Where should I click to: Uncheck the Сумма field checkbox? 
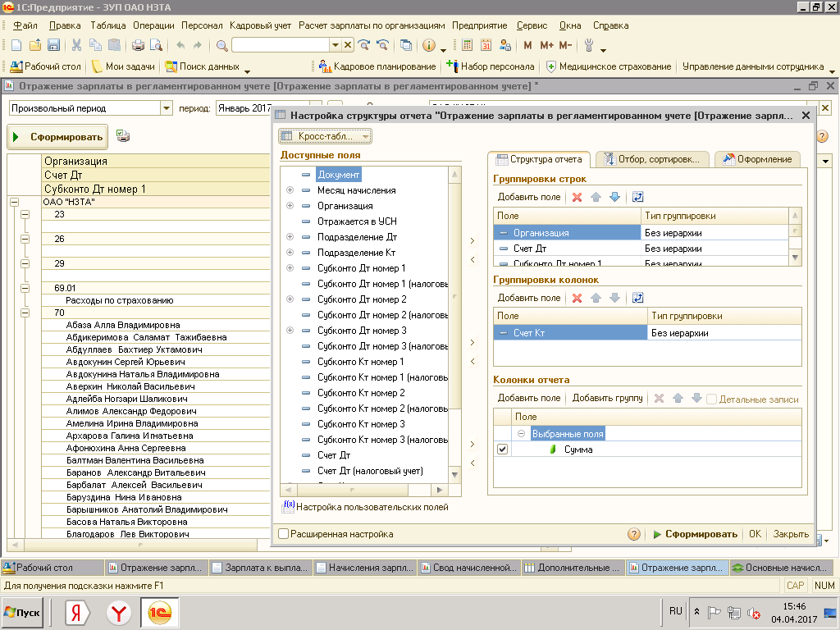(x=502, y=450)
